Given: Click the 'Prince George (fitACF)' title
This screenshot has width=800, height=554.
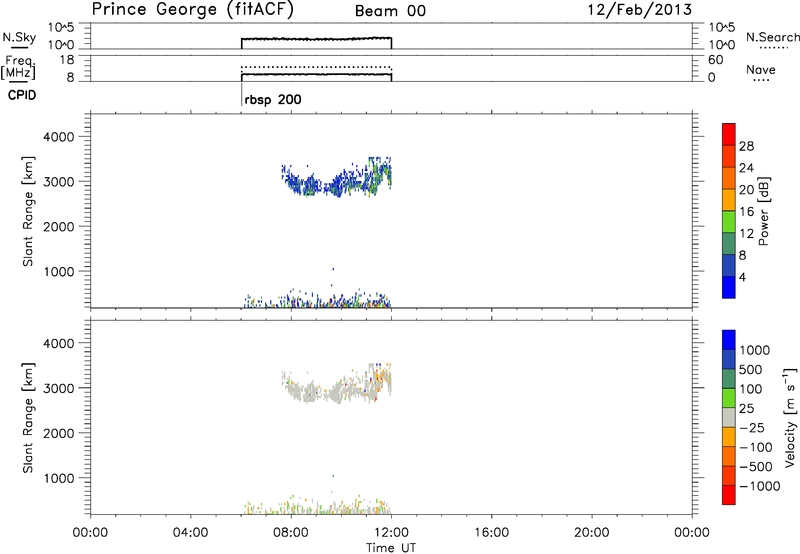Looking at the screenshot, I should (193, 10).
